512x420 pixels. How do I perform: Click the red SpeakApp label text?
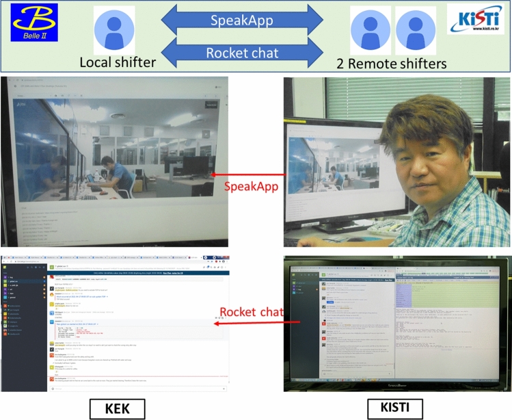247,187
